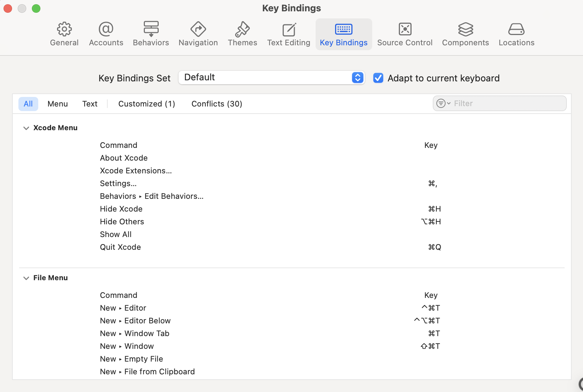Open the filter options menu icon
This screenshot has width=583, height=392.
(442, 103)
